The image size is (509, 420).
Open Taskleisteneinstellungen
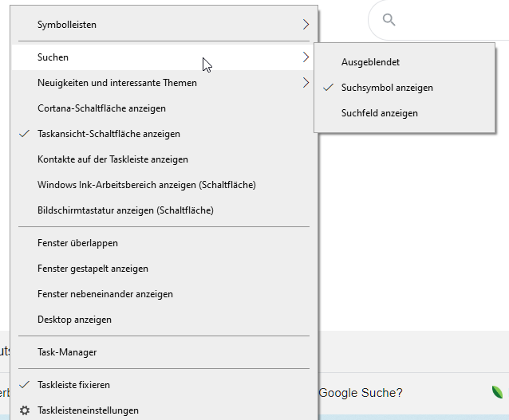(x=164, y=410)
